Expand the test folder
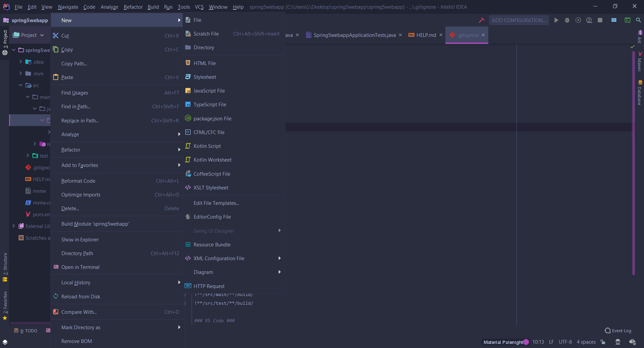The height and width of the screenshot is (348, 644). click(28, 156)
